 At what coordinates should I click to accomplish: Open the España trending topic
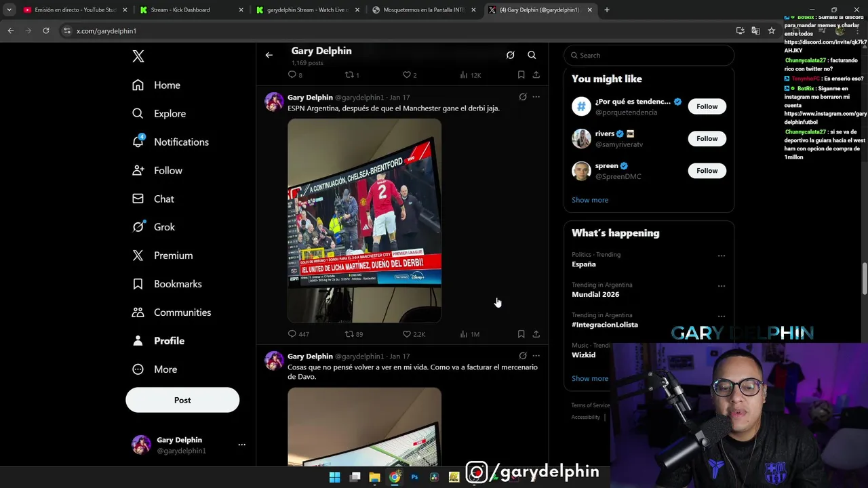click(584, 264)
